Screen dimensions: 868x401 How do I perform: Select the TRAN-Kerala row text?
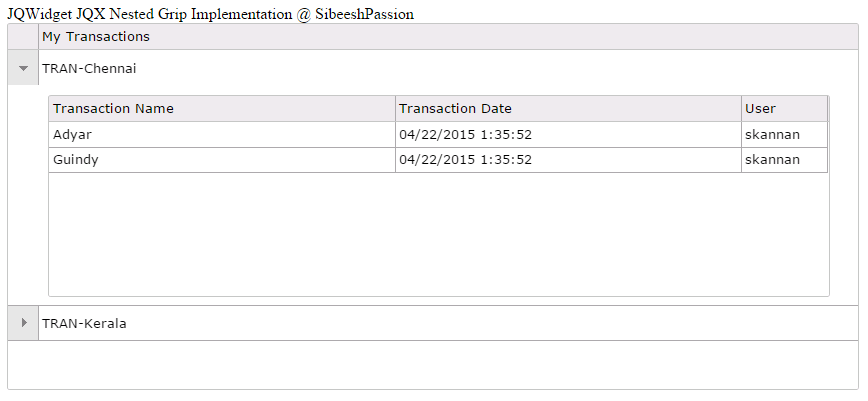[84, 323]
